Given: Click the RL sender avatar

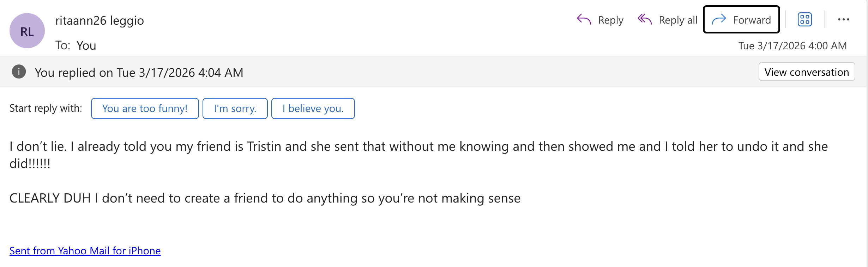Looking at the screenshot, I should [27, 31].
